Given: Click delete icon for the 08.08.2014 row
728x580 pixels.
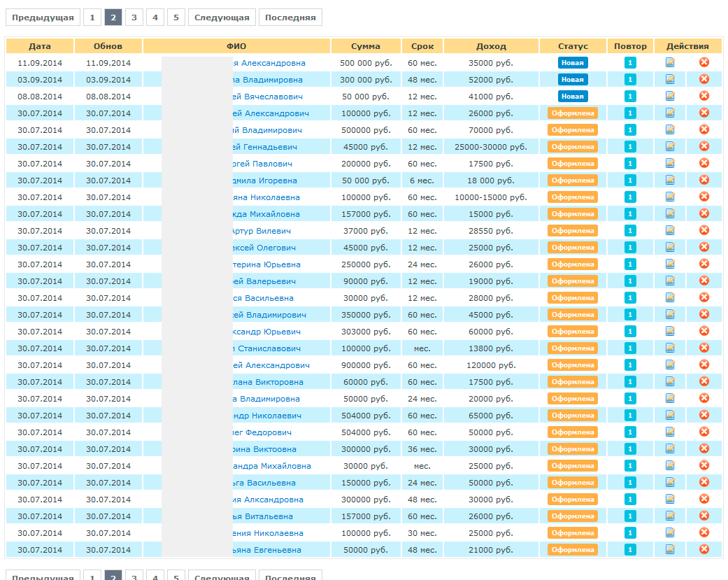Looking at the screenshot, I should [704, 96].
